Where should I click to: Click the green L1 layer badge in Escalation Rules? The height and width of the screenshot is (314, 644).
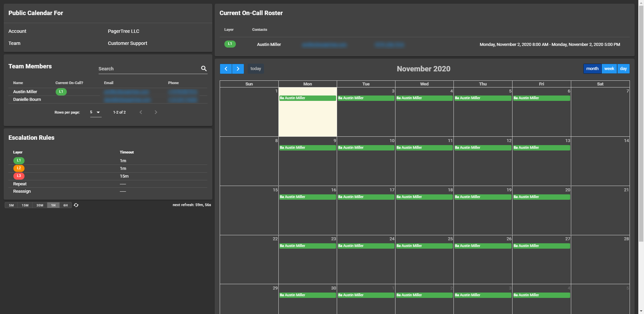(x=19, y=161)
